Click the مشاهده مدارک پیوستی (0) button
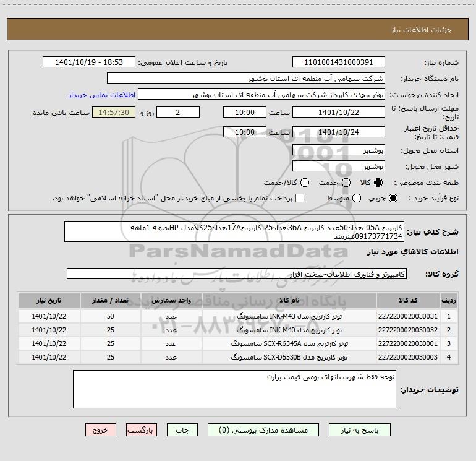Screen dimensions: 476x461 (263, 430)
